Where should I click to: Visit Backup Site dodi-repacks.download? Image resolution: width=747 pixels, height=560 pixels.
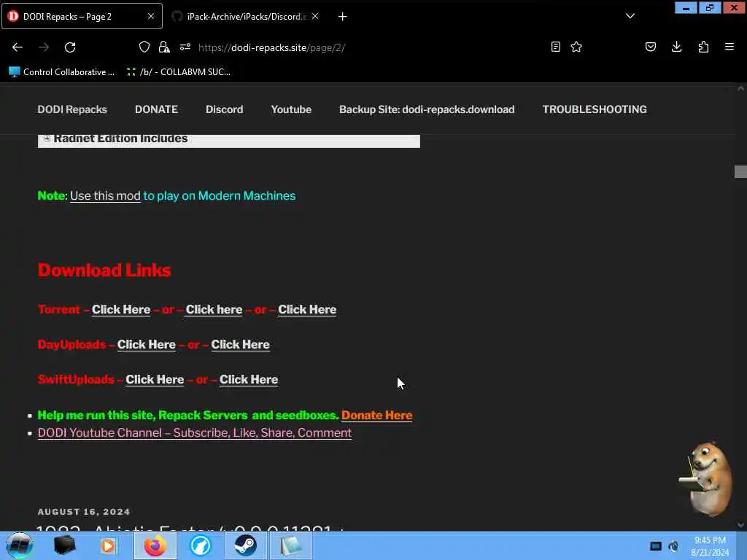coord(427,109)
